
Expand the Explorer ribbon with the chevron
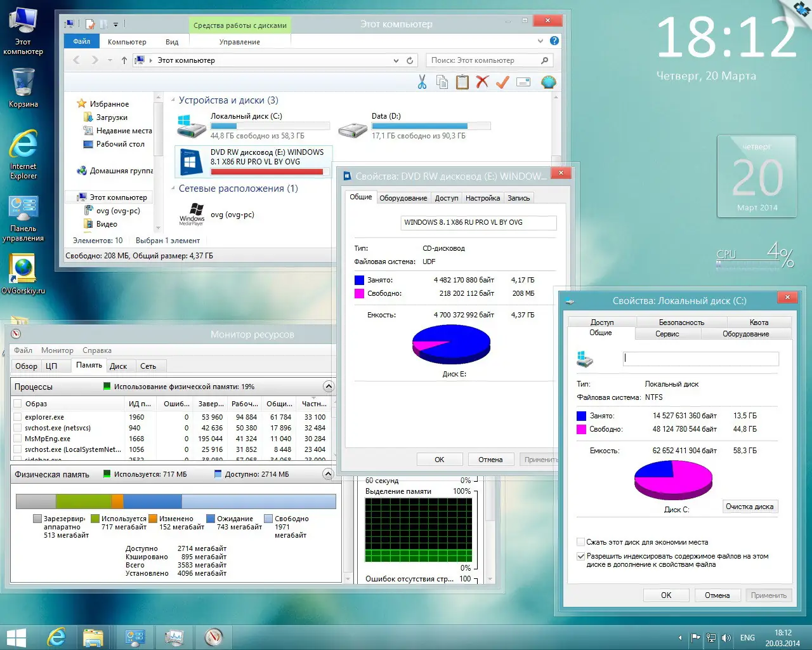click(540, 41)
